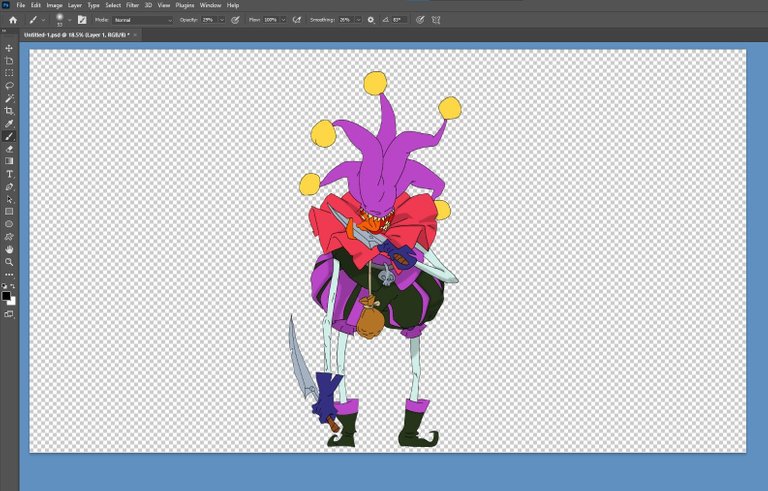Expand the Flow slider dropdown arrow
This screenshot has width=768, height=491.
283,20
